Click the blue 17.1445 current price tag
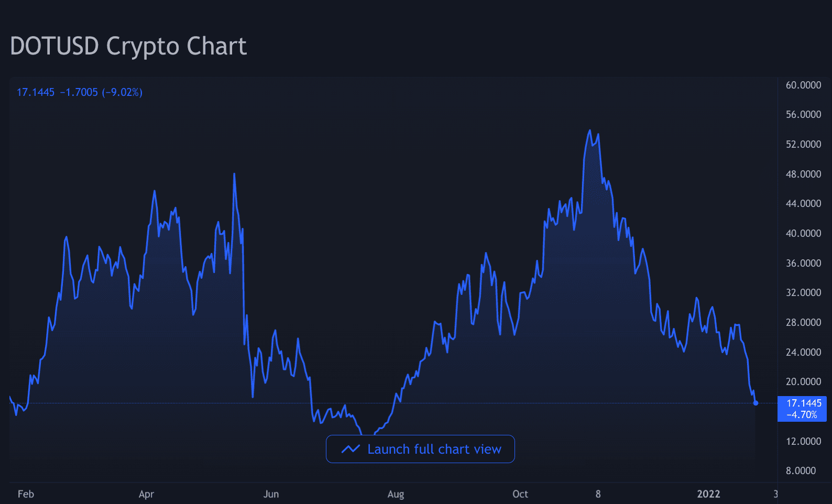Screen dimensions: 832x504 [x=802, y=409]
